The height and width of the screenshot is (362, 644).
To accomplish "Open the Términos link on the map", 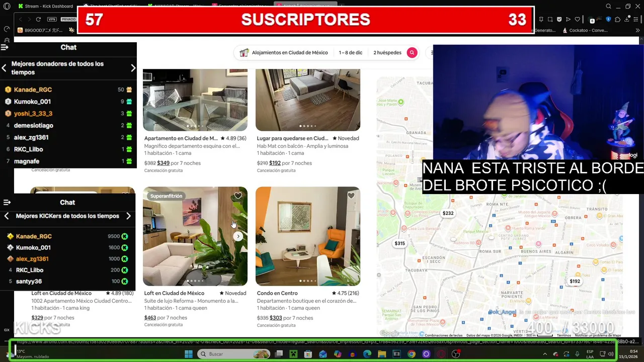I will [563, 335].
